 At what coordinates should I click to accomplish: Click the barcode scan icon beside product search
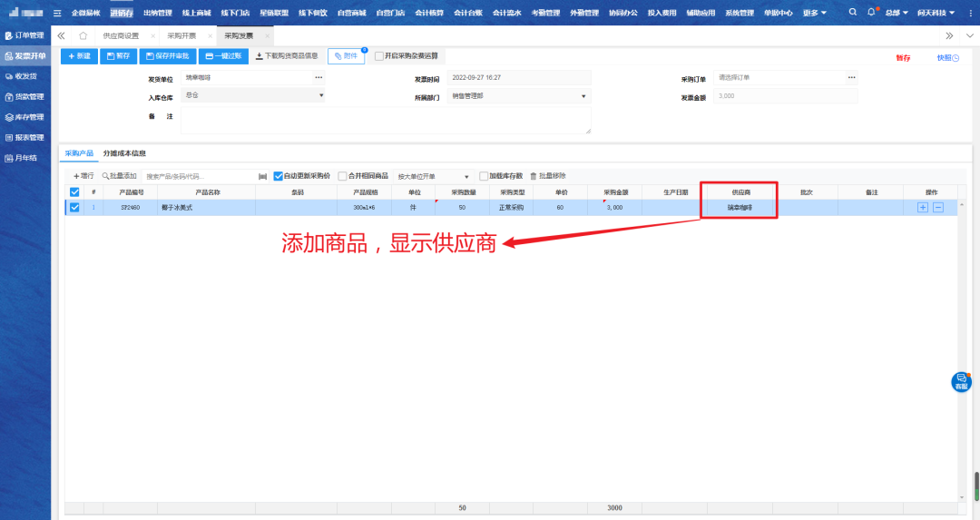point(263,176)
